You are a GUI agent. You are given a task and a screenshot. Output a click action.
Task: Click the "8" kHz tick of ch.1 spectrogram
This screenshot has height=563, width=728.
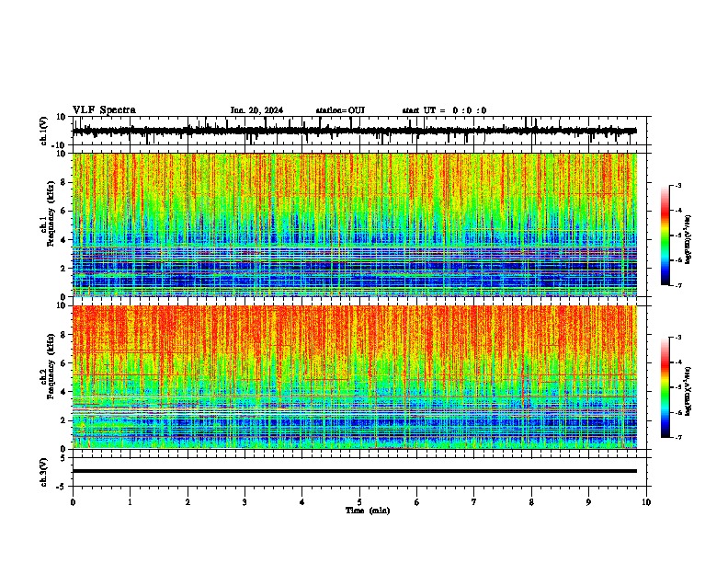pyautogui.click(x=63, y=182)
